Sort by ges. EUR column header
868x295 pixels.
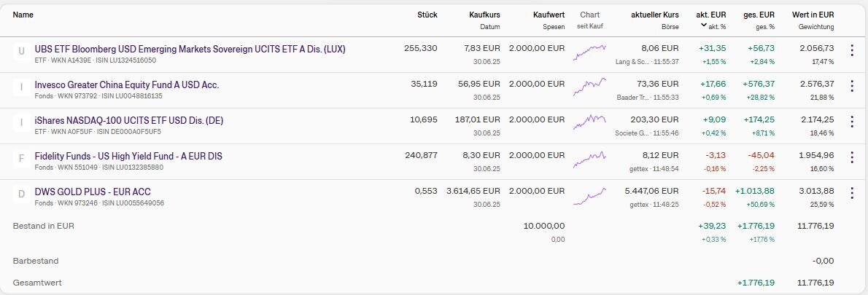click(759, 15)
